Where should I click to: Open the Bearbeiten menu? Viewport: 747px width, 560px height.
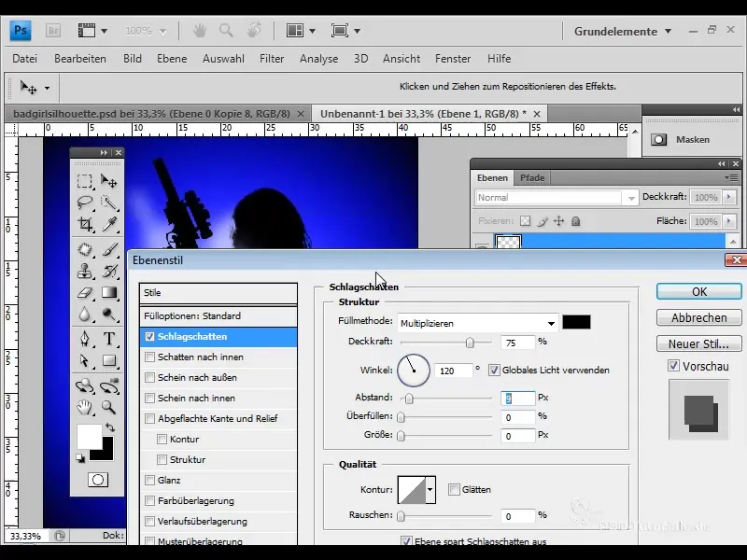(x=80, y=59)
